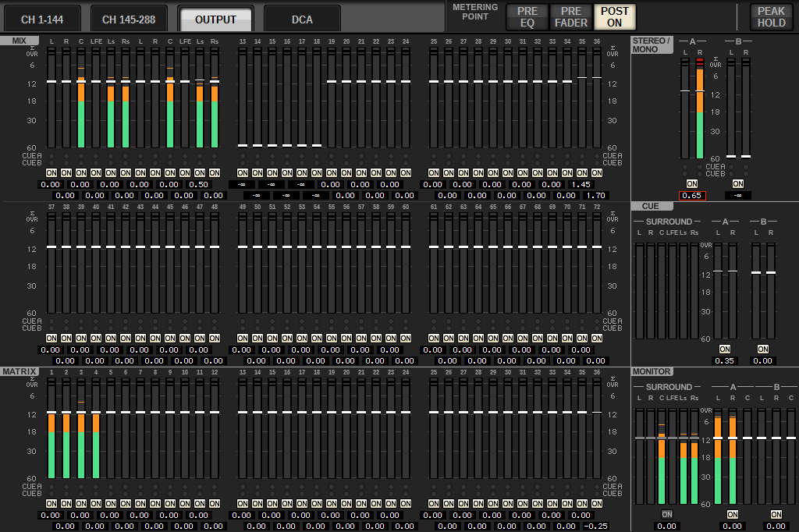The width and height of the screenshot is (799, 532).
Task: Click the Stereo A level value 0.65
Action: point(692,195)
